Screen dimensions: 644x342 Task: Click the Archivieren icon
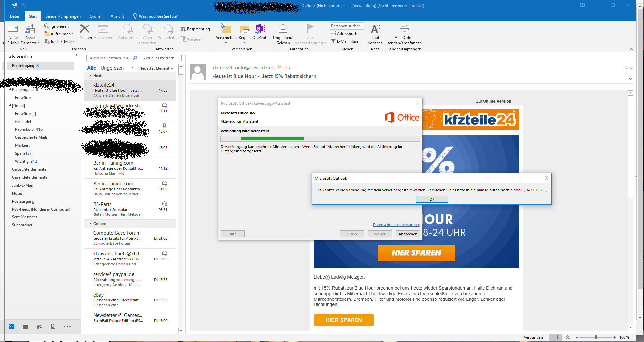click(x=103, y=29)
